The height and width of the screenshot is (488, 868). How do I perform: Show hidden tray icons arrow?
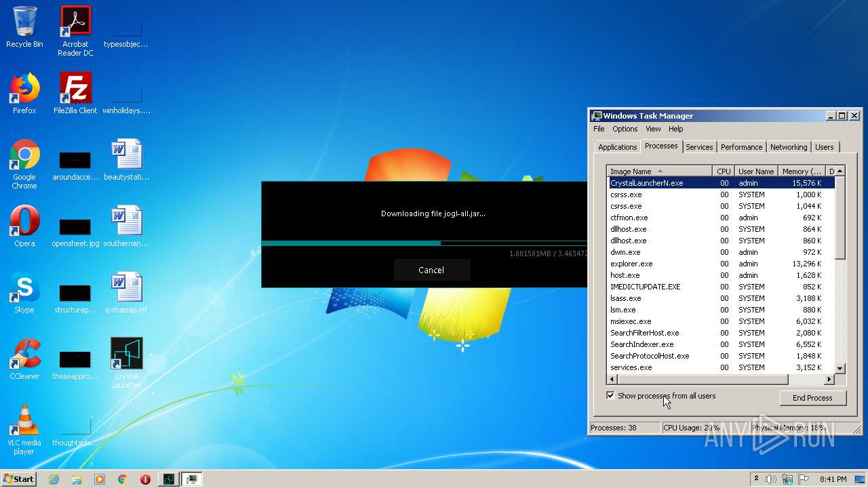point(756,479)
